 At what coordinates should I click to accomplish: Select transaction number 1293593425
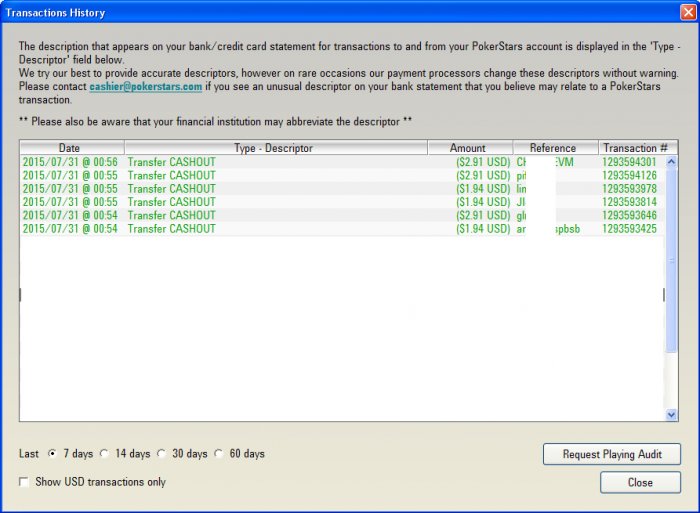pyautogui.click(x=629, y=229)
